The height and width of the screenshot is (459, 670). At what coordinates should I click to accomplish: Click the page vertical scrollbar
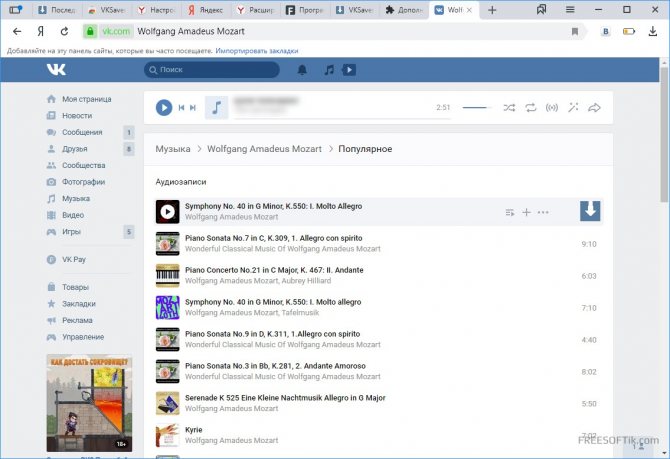point(664,137)
